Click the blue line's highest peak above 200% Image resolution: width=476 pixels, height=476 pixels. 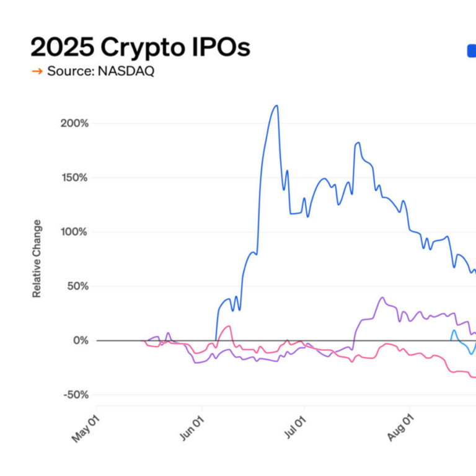click(x=276, y=106)
